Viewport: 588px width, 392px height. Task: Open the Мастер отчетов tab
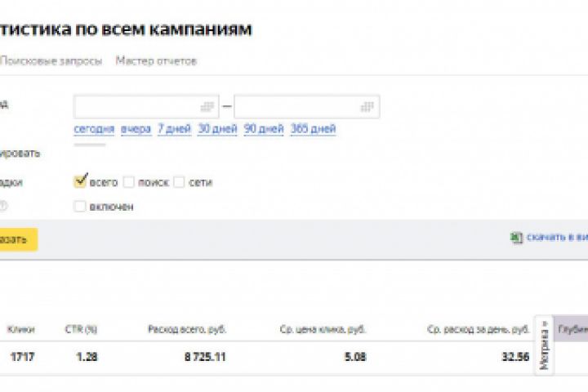point(156,60)
